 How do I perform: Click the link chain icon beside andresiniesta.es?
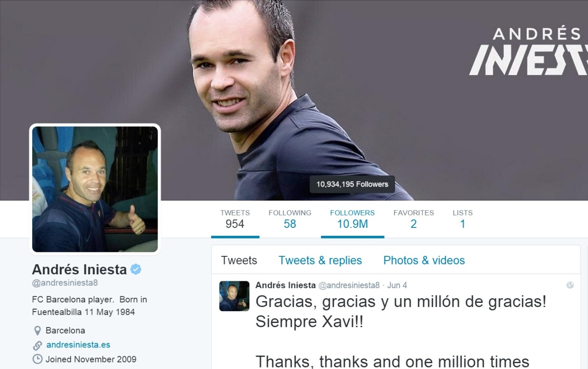(x=37, y=345)
